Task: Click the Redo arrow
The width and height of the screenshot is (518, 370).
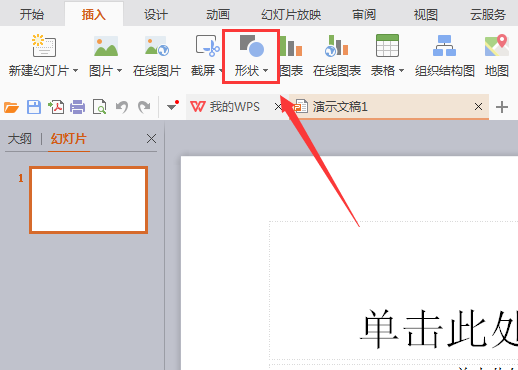Action: pyautogui.click(x=144, y=107)
